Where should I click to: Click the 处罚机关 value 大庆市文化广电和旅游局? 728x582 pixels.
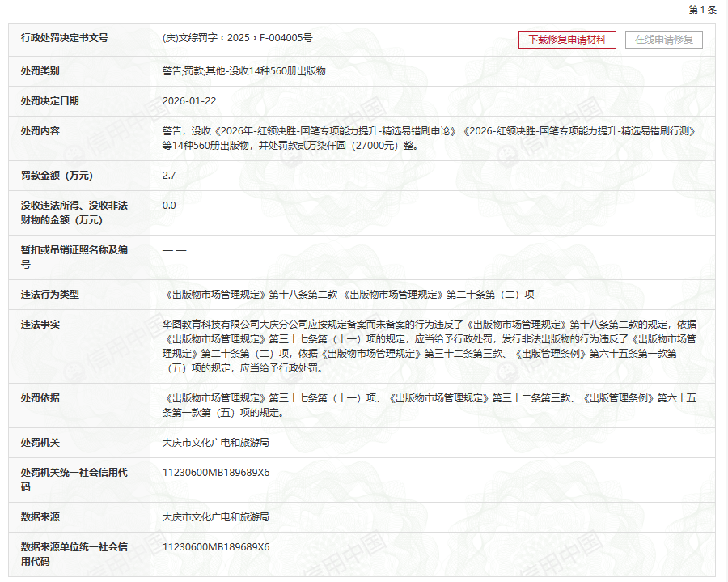click(215, 443)
